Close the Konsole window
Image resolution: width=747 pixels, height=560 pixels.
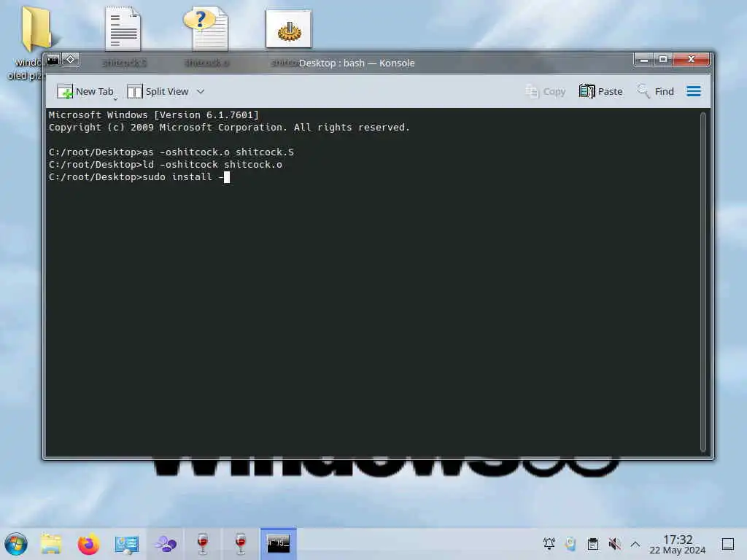(x=692, y=60)
